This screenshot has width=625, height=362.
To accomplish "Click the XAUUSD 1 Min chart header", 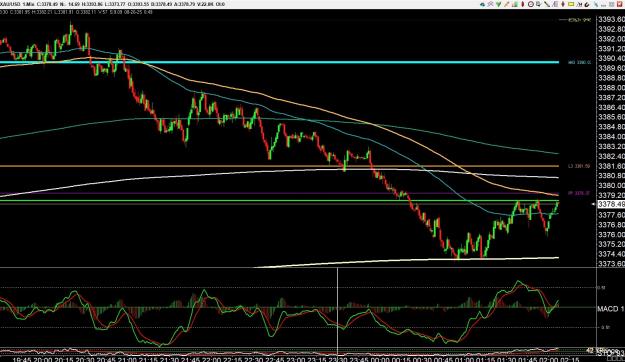I will click(17, 4).
